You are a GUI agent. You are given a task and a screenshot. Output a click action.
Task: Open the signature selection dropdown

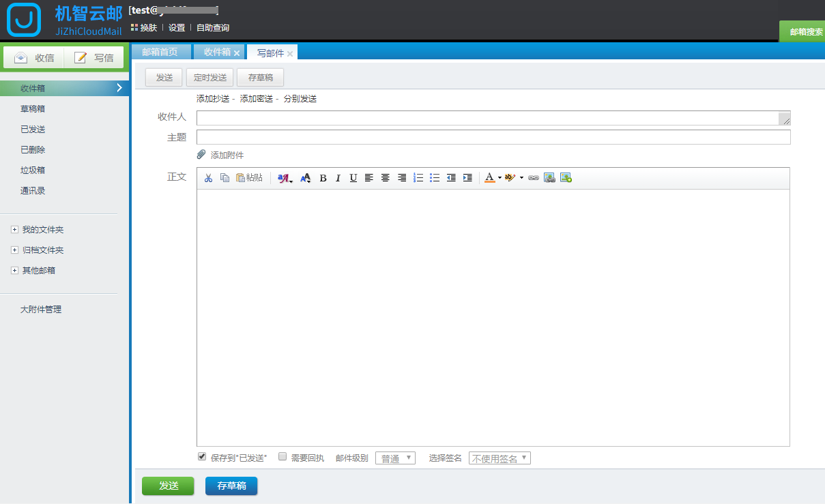click(x=500, y=458)
